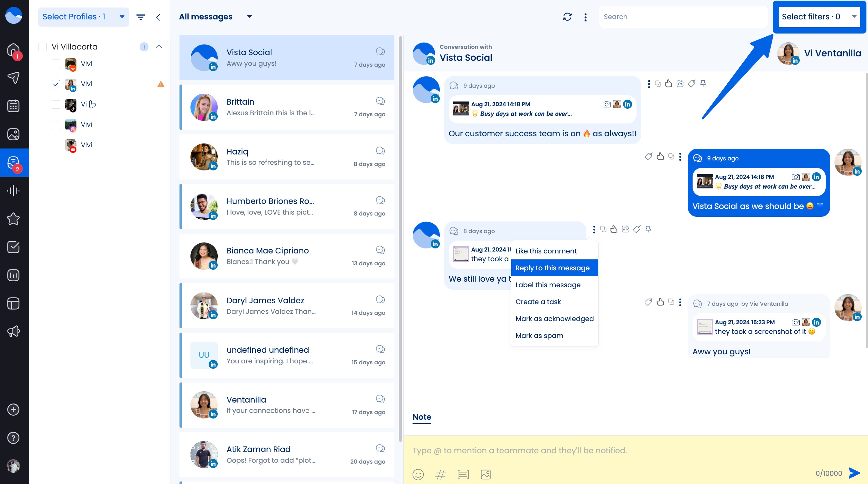
Task: Open the social Listening section
Action: [13, 190]
